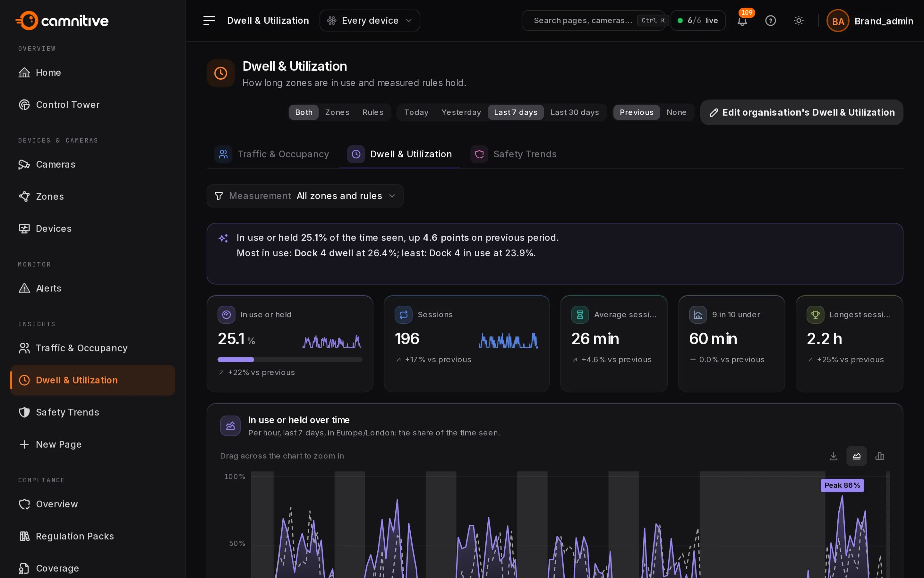Click the Longest session trophy icon

[815, 315]
